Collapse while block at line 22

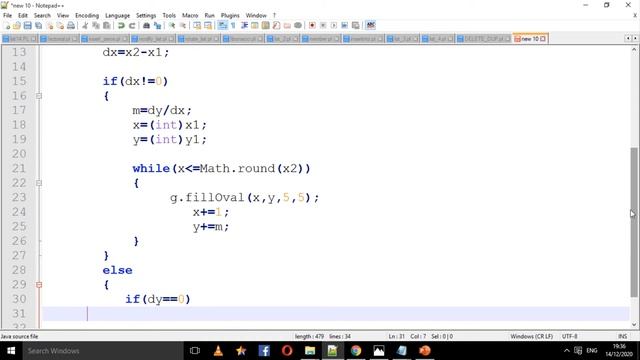(x=39, y=183)
